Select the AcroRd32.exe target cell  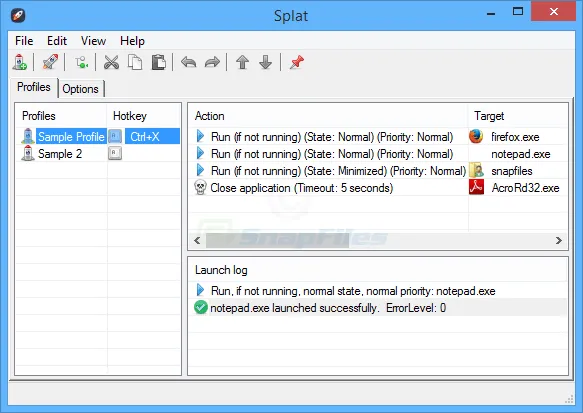[x=525, y=188]
